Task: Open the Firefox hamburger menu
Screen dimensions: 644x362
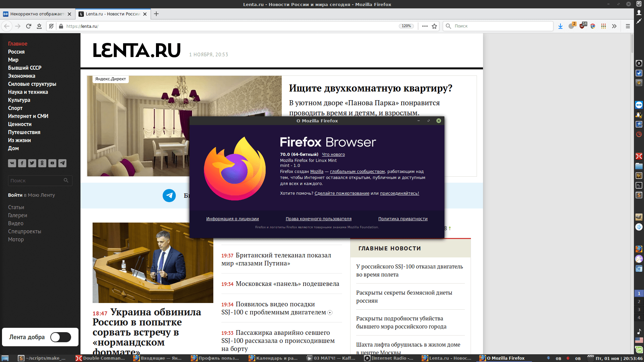Action: (x=628, y=26)
